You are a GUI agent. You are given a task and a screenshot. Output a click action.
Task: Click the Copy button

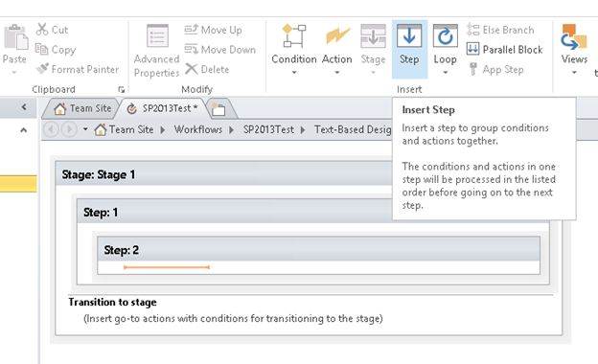point(56,50)
